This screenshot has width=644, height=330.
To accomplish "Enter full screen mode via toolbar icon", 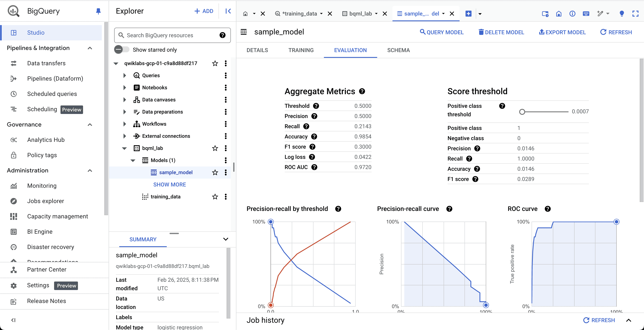I will pyautogui.click(x=635, y=13).
